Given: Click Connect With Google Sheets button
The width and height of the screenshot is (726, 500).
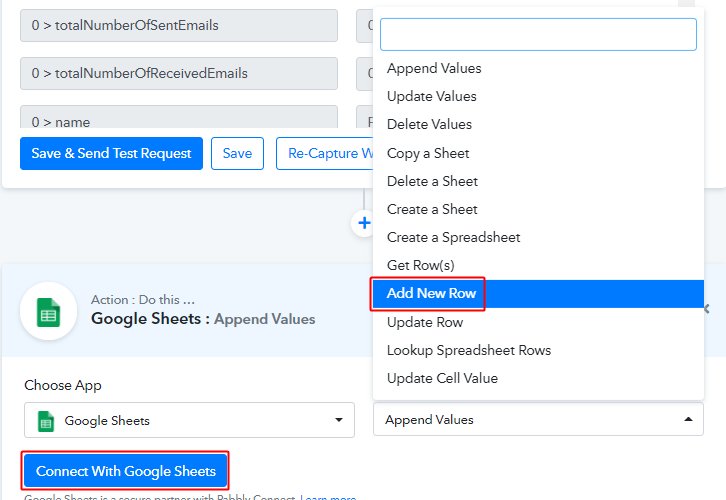Looking at the screenshot, I should tap(125, 471).
